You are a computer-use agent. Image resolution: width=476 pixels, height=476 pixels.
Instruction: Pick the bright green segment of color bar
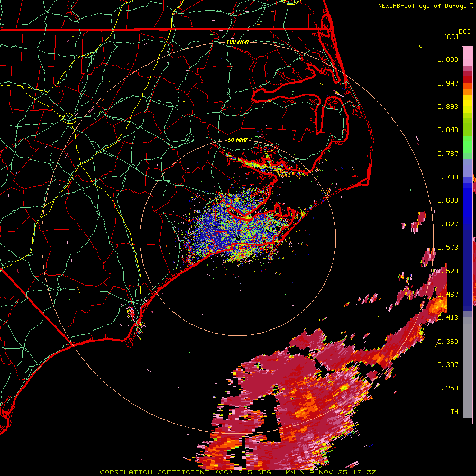click(x=467, y=146)
